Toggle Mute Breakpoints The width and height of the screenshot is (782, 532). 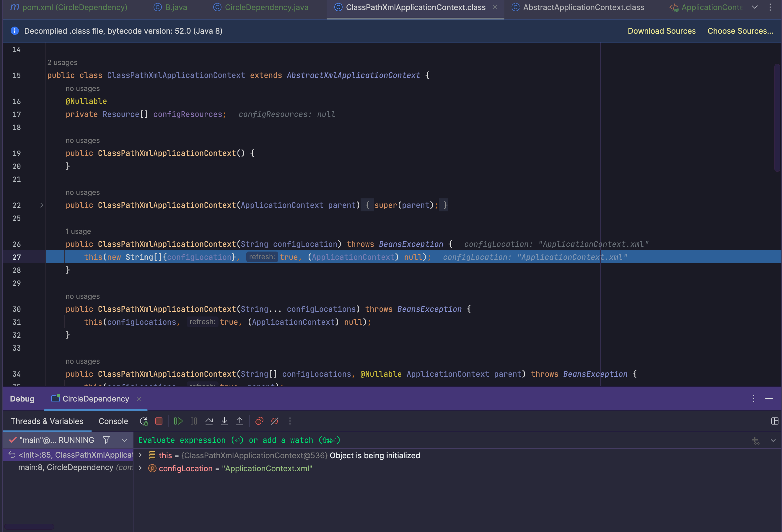[x=275, y=421]
